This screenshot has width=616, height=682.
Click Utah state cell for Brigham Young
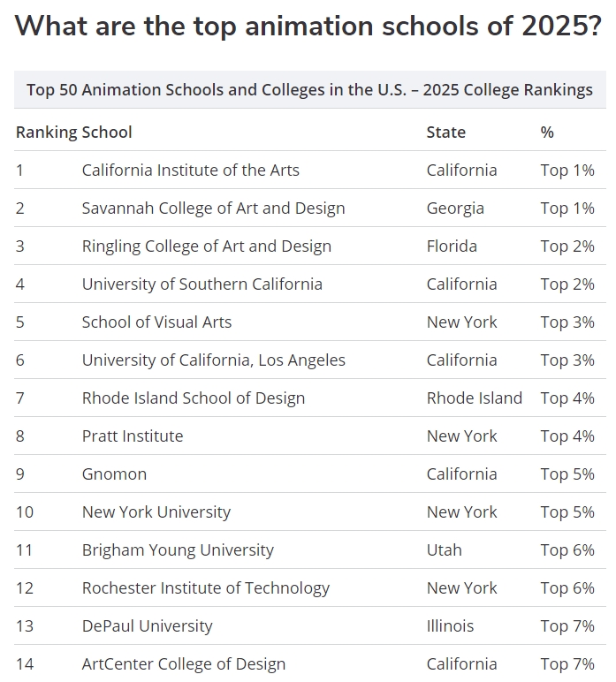coord(445,549)
